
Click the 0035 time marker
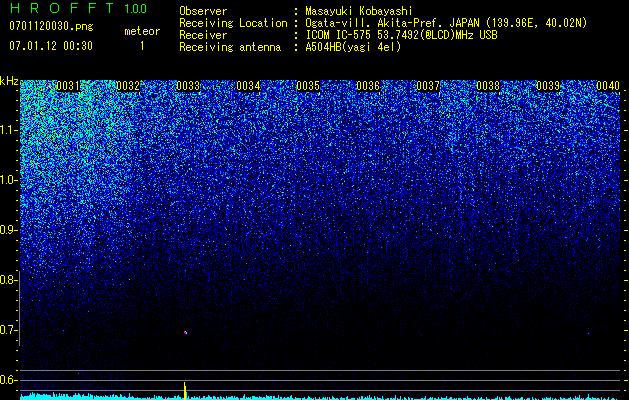tap(308, 86)
